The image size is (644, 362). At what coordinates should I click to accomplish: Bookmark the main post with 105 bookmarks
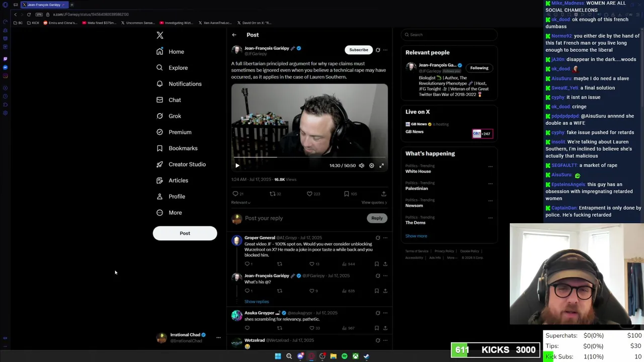click(350, 194)
